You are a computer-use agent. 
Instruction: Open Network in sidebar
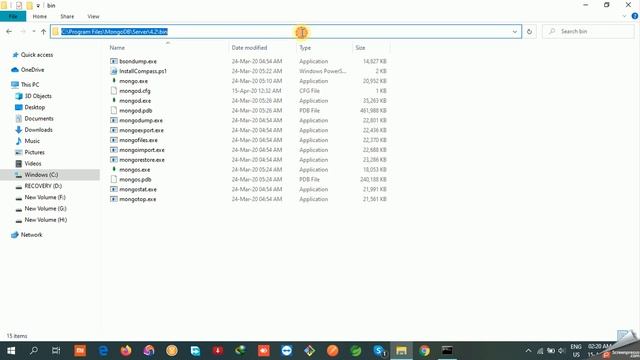(31, 235)
